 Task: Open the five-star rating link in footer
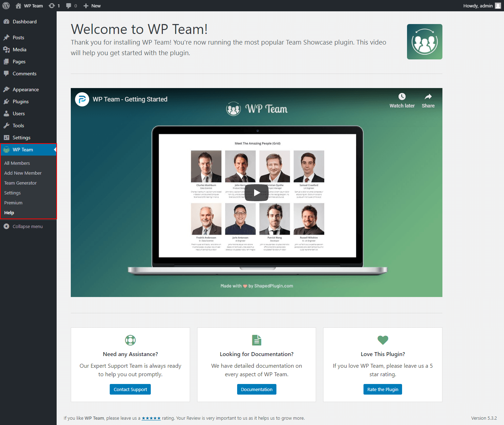coord(151,418)
